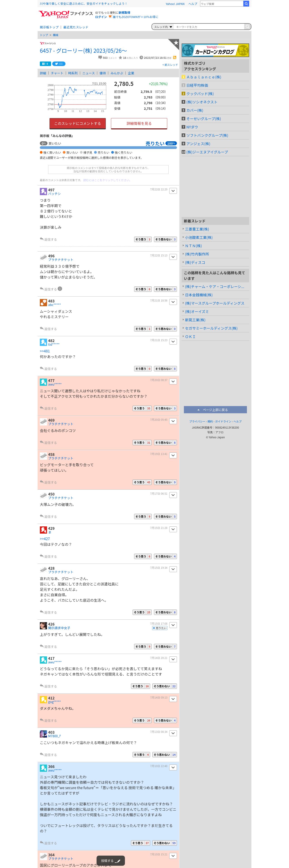Click そう思わない on post 497
This screenshot has height=868, width=289.
[165, 239]
